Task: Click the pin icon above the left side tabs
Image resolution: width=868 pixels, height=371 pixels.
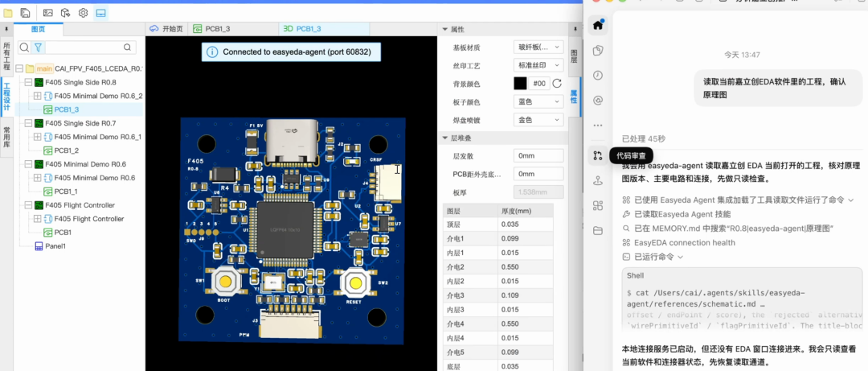Action: (x=6, y=29)
